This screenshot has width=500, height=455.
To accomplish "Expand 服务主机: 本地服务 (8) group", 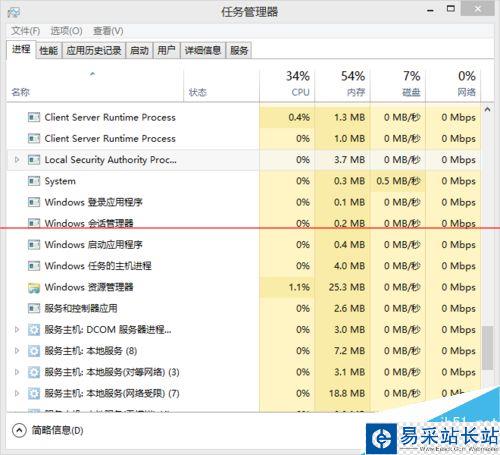I will [17, 351].
